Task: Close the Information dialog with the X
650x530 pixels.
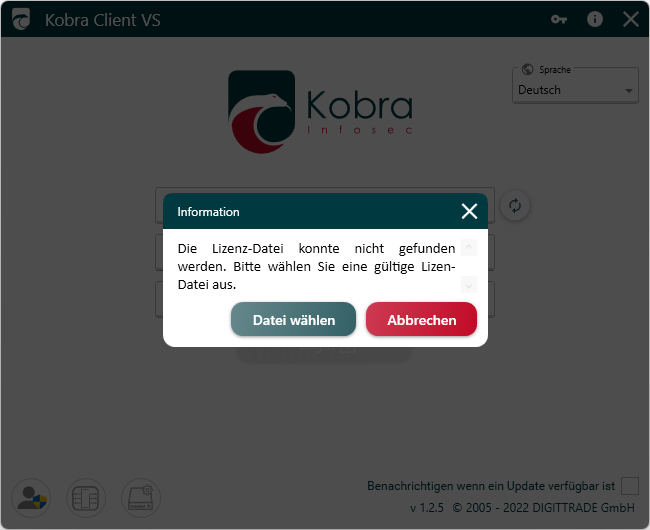Action: point(469,211)
